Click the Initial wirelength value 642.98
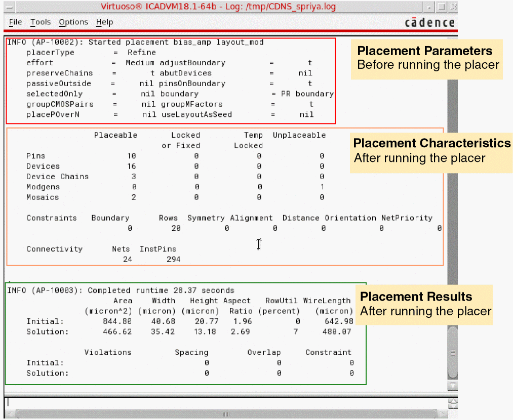Viewport: 513px width, 420px height. tap(339, 322)
